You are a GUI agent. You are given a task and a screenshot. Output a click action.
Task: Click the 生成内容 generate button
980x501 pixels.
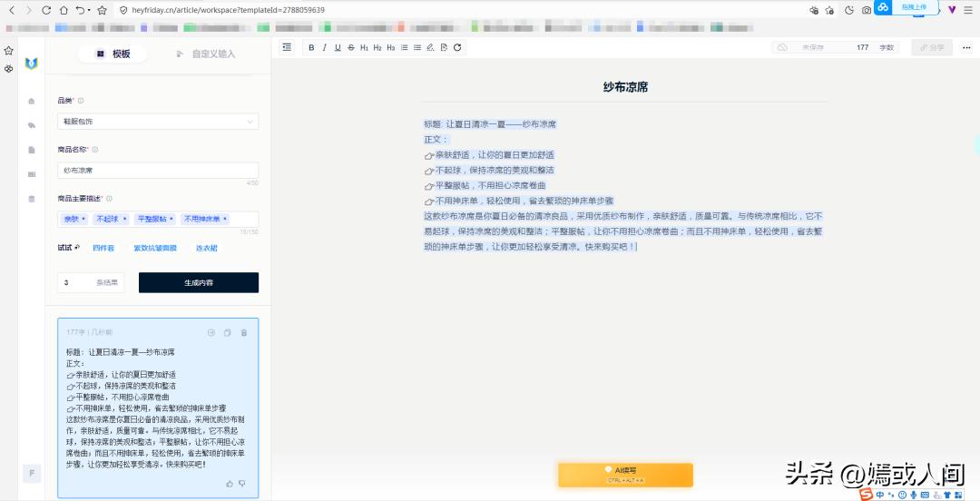click(x=199, y=282)
